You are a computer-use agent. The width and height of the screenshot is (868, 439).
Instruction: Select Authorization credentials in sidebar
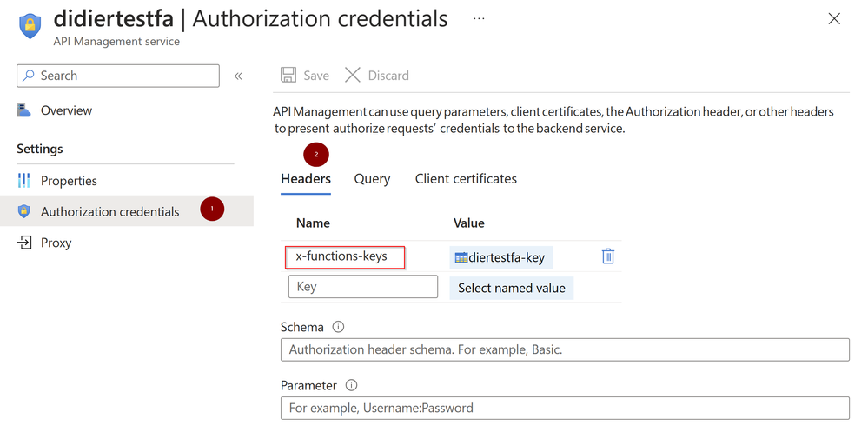[x=109, y=211]
